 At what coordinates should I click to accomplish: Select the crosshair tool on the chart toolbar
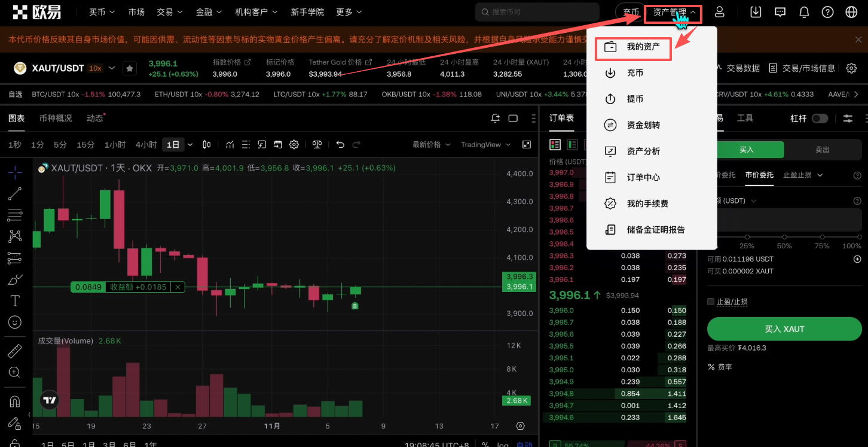[14, 172]
